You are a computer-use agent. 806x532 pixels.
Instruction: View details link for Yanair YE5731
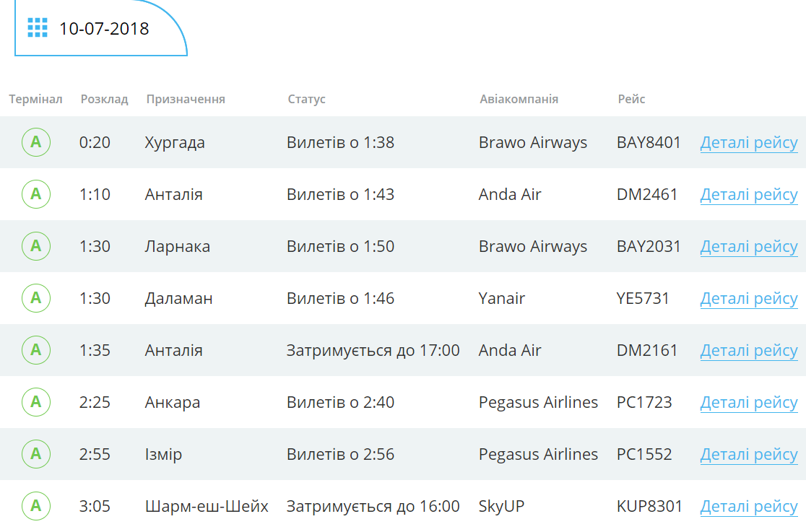tap(748, 299)
